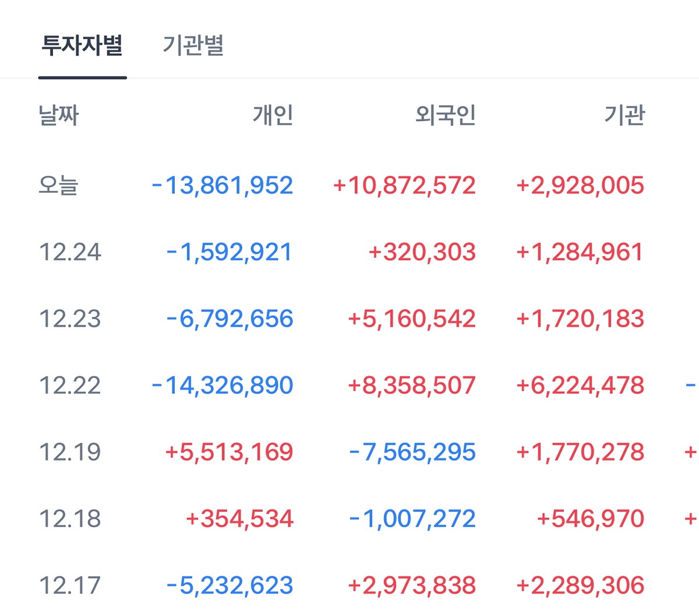
Task: Select the 12.22 date row
Action: click(x=70, y=385)
